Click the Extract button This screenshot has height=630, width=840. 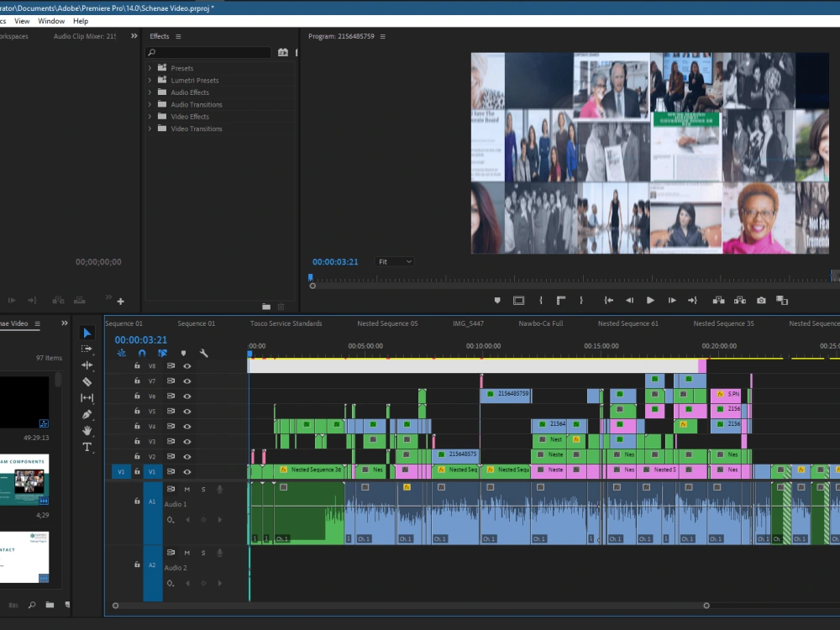click(x=740, y=301)
